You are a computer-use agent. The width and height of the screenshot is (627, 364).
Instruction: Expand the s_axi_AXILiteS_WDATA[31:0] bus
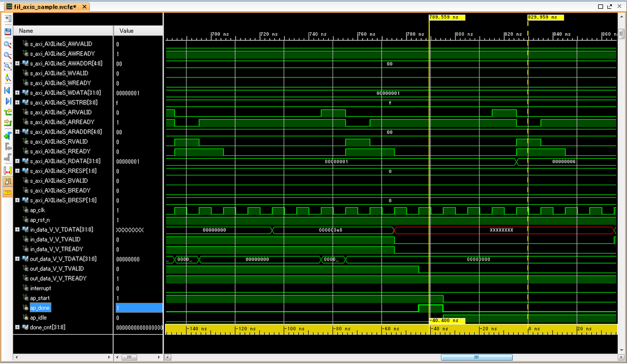[x=17, y=93]
